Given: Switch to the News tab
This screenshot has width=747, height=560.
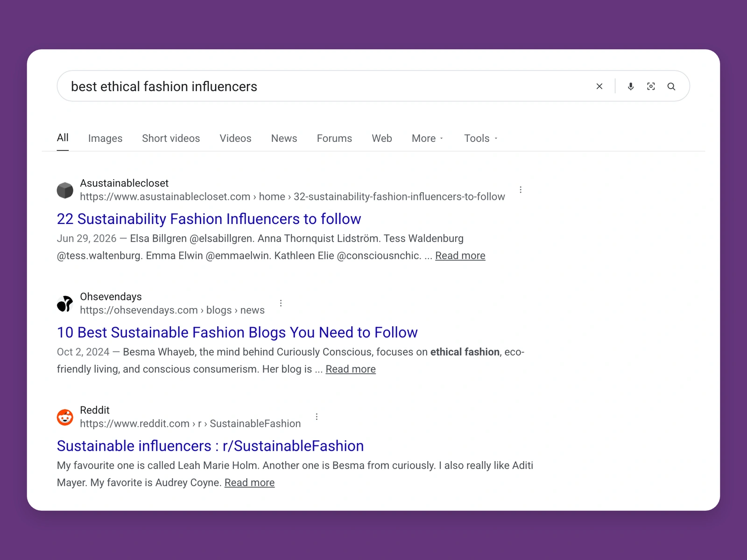Looking at the screenshot, I should click(x=284, y=139).
